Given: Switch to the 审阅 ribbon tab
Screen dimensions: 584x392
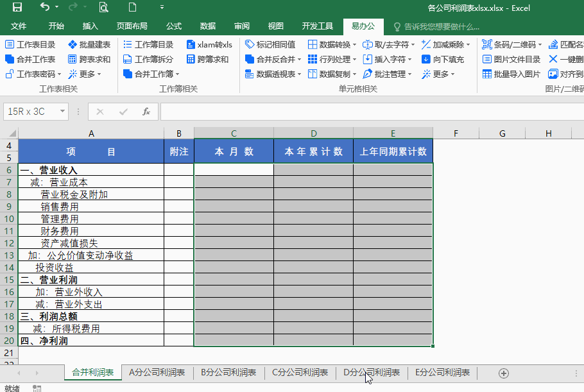Looking at the screenshot, I should [242, 26].
